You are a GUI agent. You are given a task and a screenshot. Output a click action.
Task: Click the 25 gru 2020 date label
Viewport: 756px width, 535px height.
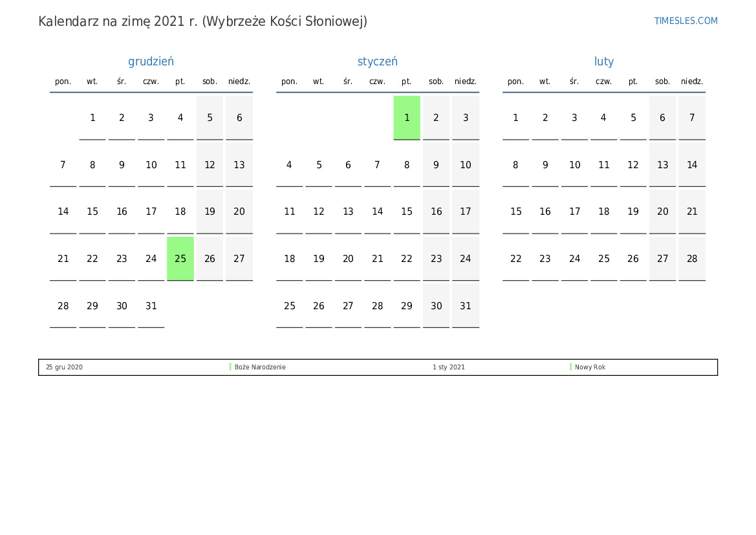coord(64,367)
